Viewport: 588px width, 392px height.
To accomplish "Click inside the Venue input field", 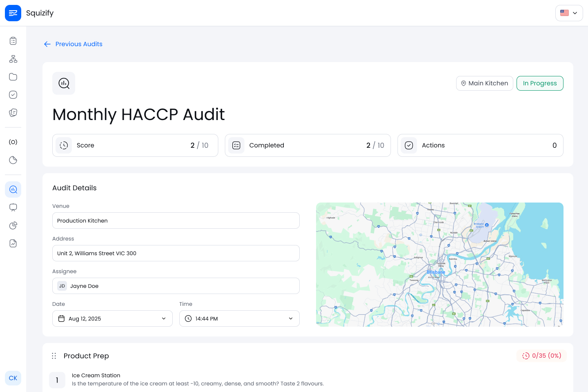I will pos(176,220).
